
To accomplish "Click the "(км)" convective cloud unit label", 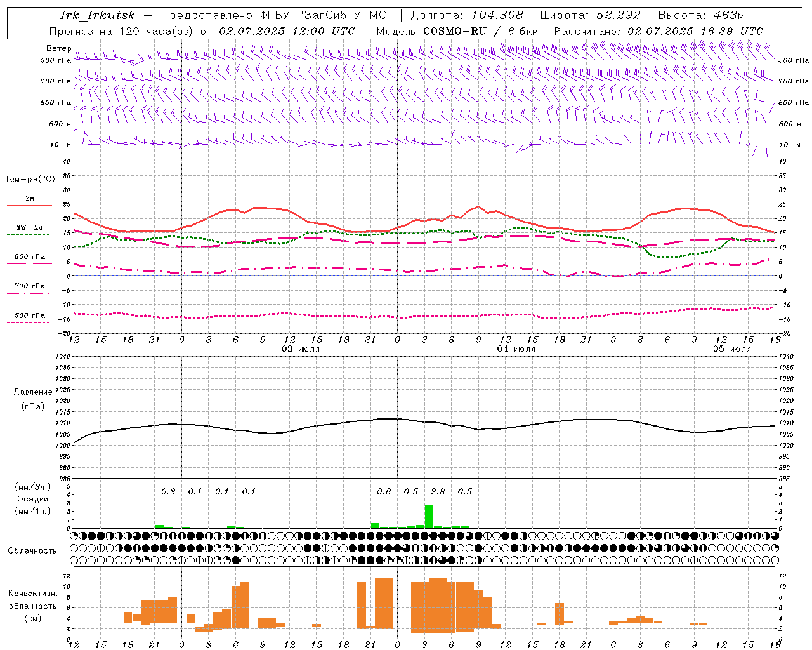I will click(x=32, y=618).
